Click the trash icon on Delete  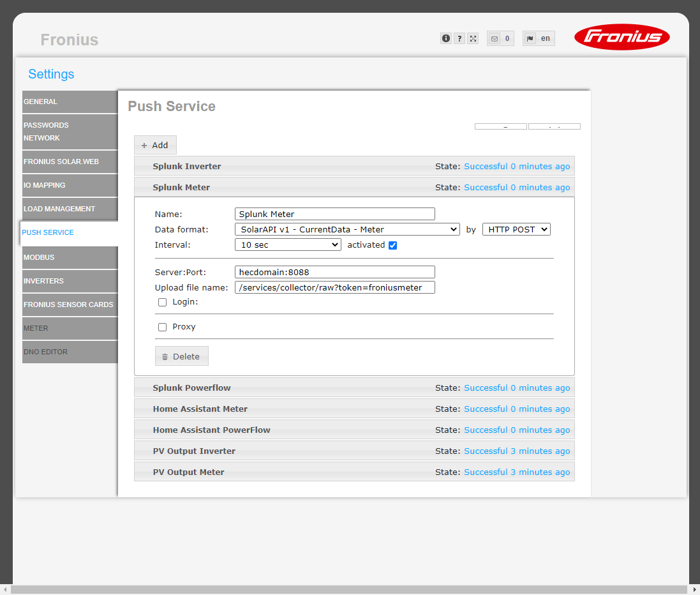165,357
